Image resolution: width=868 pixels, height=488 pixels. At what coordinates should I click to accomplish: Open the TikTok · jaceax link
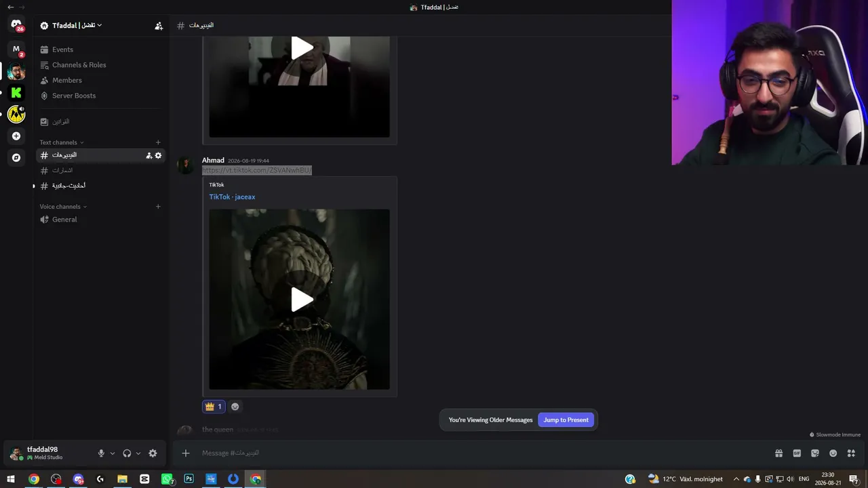coord(232,197)
